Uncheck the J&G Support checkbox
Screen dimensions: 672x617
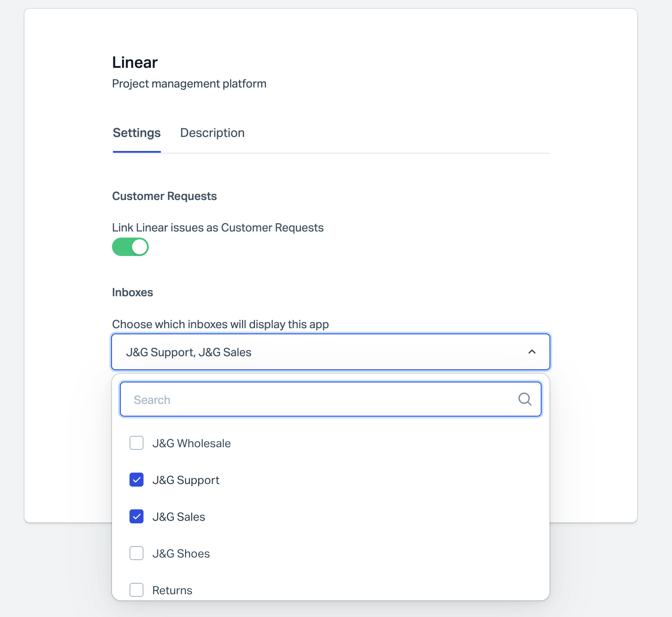pyautogui.click(x=136, y=480)
